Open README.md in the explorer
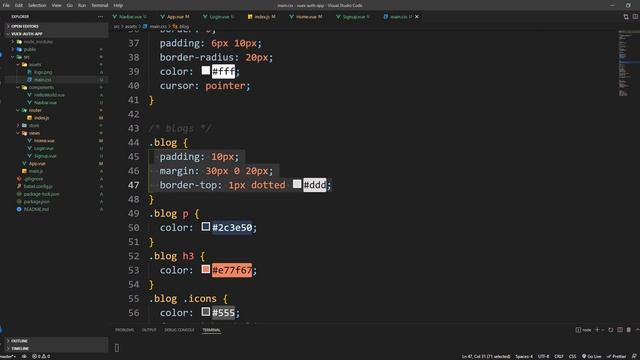Screen dimensions: 640x360 coord(36,209)
